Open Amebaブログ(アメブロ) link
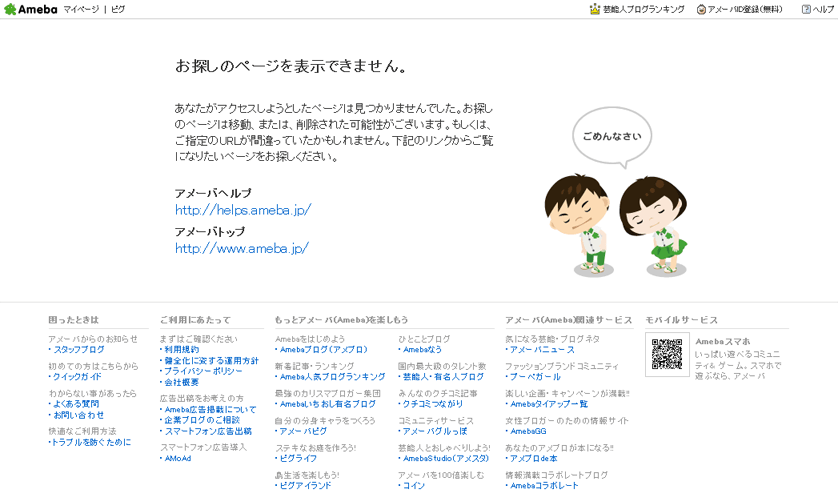 click(324, 349)
